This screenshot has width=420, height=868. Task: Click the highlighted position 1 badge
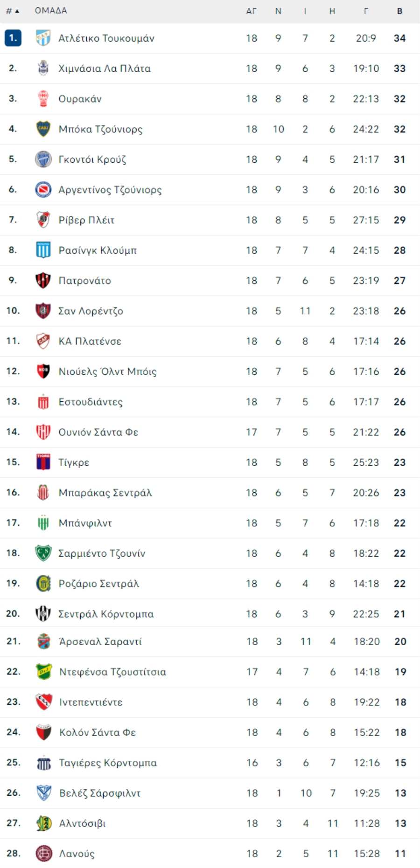click(x=13, y=38)
